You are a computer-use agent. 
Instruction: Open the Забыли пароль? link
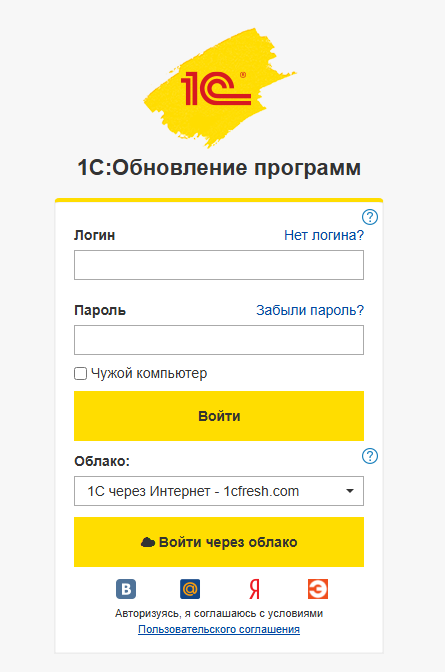pos(310,310)
